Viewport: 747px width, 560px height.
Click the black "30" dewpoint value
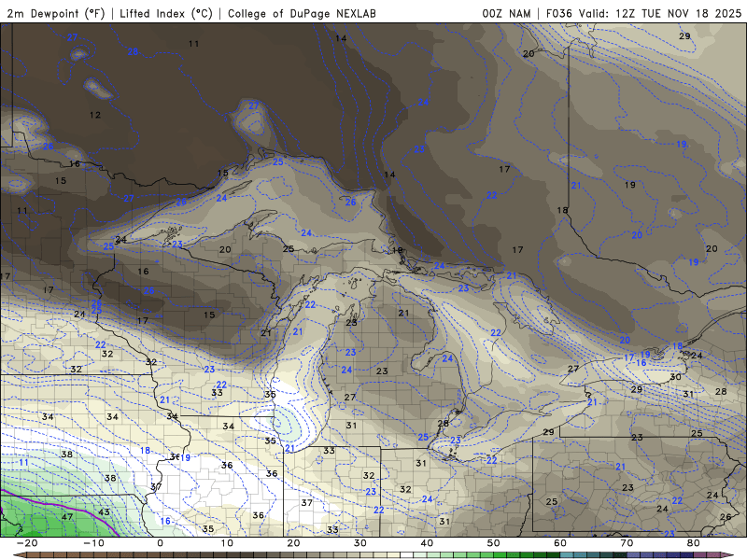(x=675, y=377)
